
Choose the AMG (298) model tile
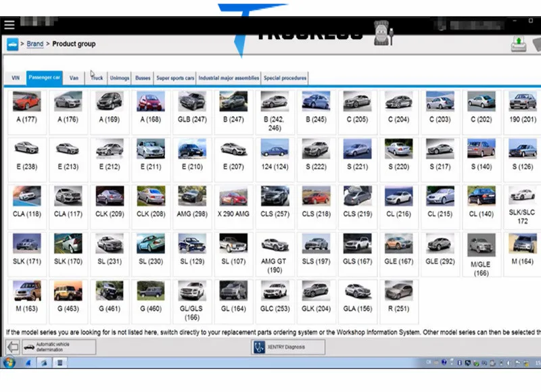192,206
